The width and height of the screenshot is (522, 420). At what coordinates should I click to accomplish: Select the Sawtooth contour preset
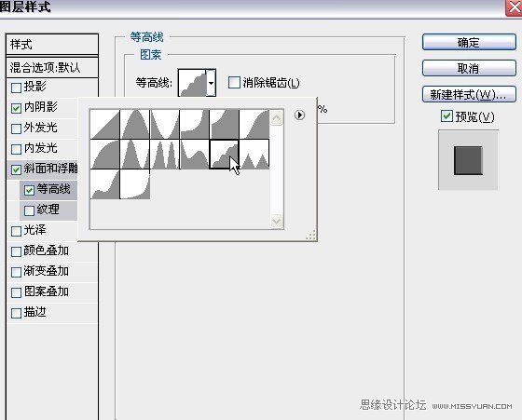click(x=254, y=155)
